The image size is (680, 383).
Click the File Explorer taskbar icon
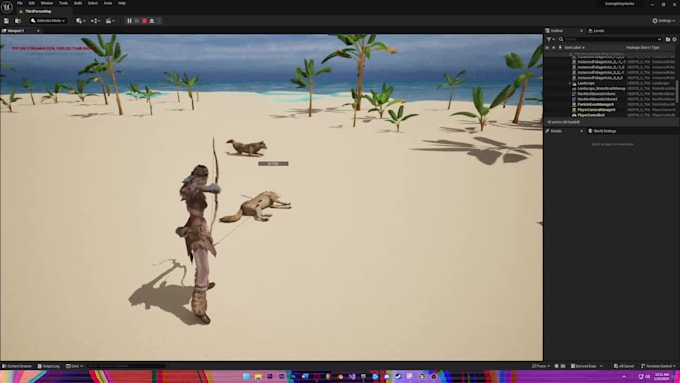click(x=258, y=376)
